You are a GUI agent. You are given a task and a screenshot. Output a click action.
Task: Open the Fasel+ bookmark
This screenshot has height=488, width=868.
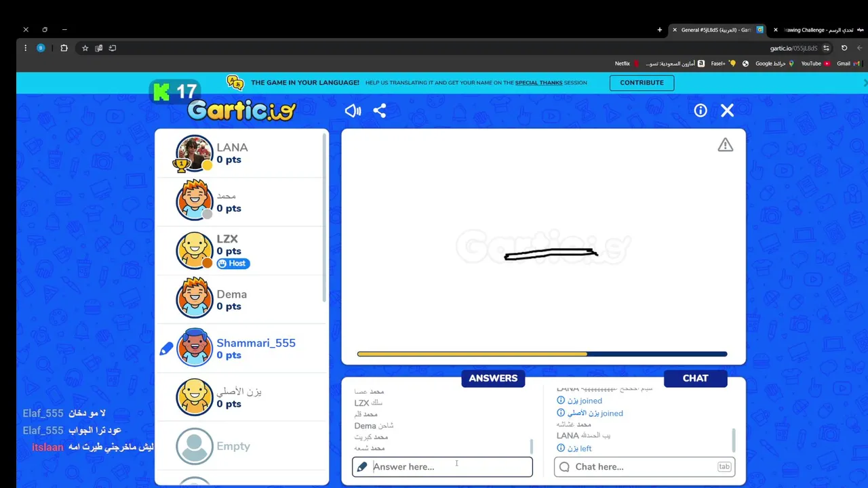[723, 64]
